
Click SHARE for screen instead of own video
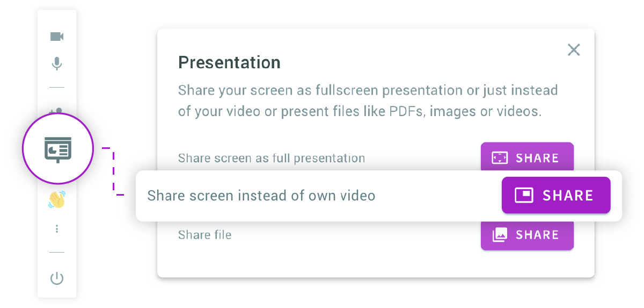click(x=556, y=195)
